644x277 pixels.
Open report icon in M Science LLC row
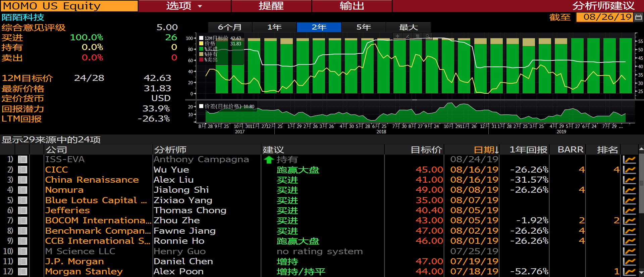[x=23, y=251]
